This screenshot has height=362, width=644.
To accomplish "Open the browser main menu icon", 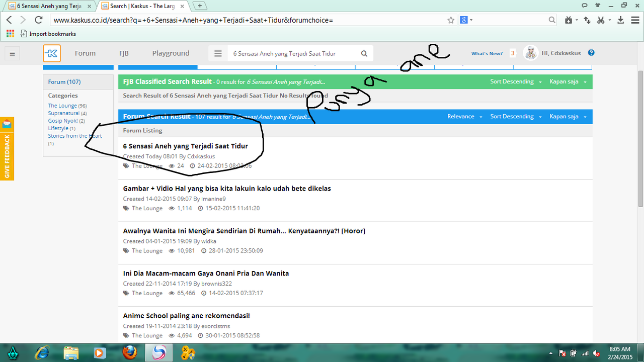I will point(634,20).
